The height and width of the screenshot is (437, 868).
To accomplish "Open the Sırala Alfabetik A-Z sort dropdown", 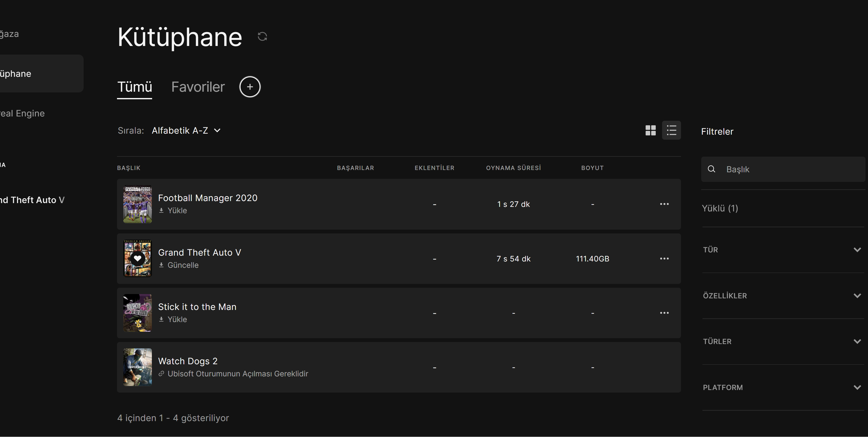I will (186, 130).
